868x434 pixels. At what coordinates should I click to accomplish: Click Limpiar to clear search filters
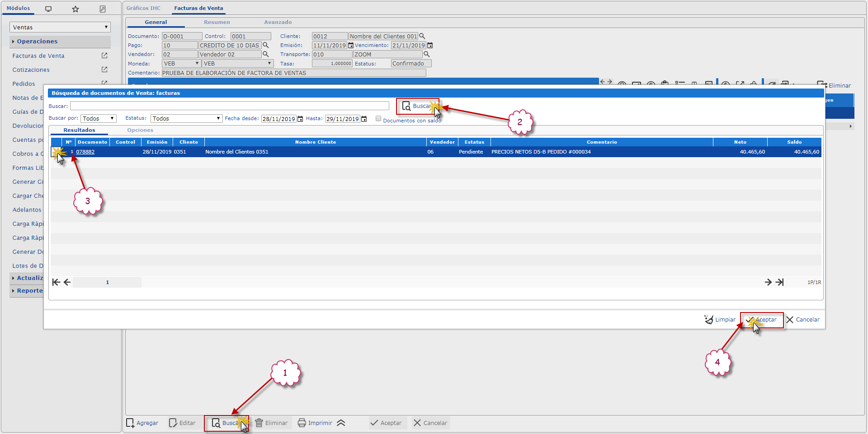coord(720,320)
